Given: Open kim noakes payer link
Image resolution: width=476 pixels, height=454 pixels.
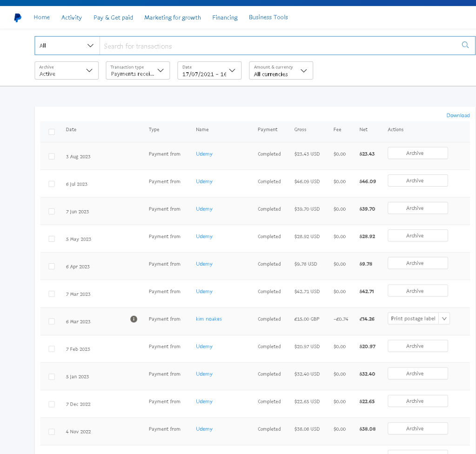Looking at the screenshot, I should [209, 319].
